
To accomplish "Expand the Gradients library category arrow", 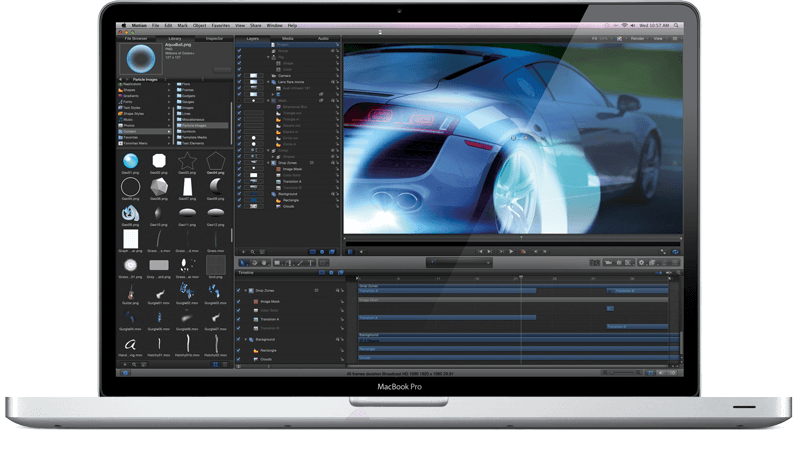I will (169, 96).
